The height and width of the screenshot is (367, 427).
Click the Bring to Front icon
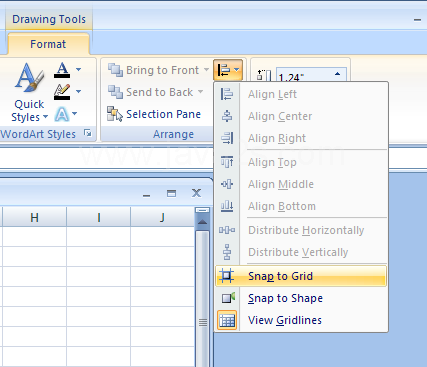[x=115, y=70]
